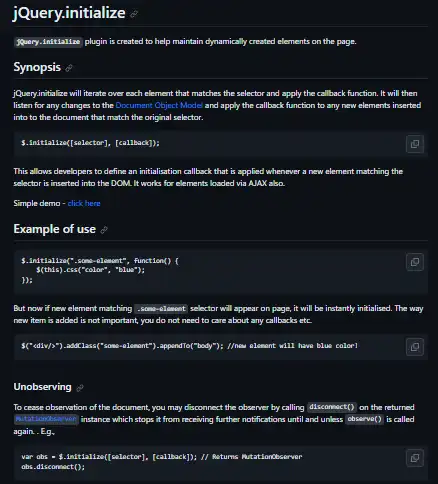Click the inline observe() code label
Viewport: 438px width, 484px height.
364,419
